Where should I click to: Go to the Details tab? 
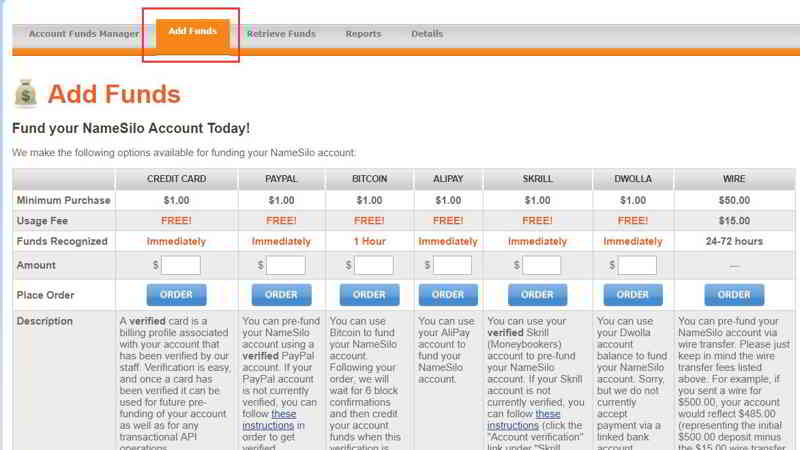tap(427, 34)
